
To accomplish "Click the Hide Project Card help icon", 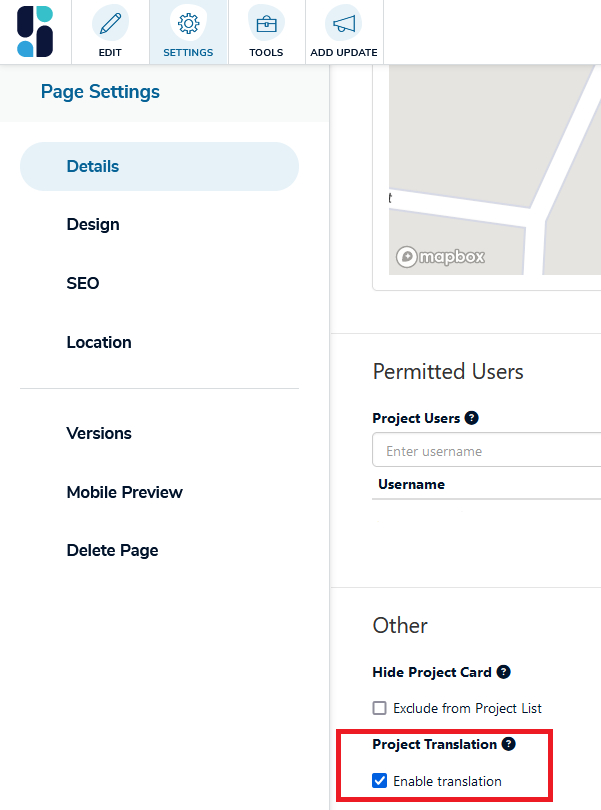I will click(504, 672).
